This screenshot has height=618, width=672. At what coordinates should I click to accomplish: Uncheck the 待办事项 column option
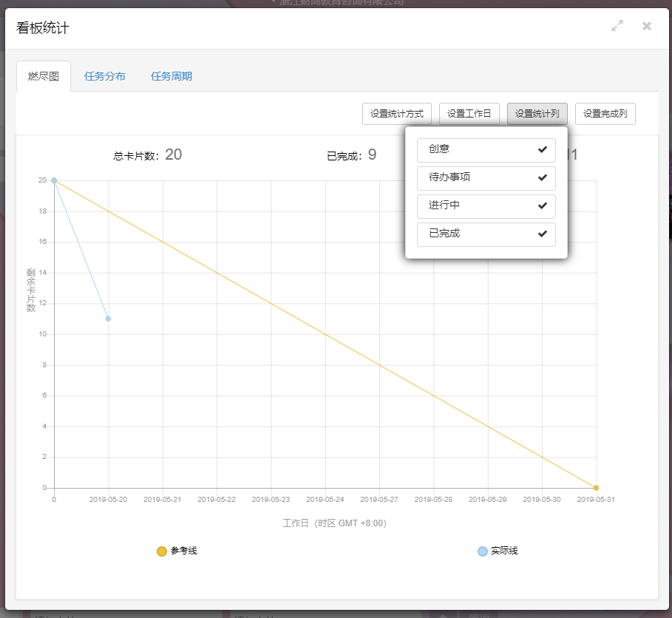click(x=486, y=178)
